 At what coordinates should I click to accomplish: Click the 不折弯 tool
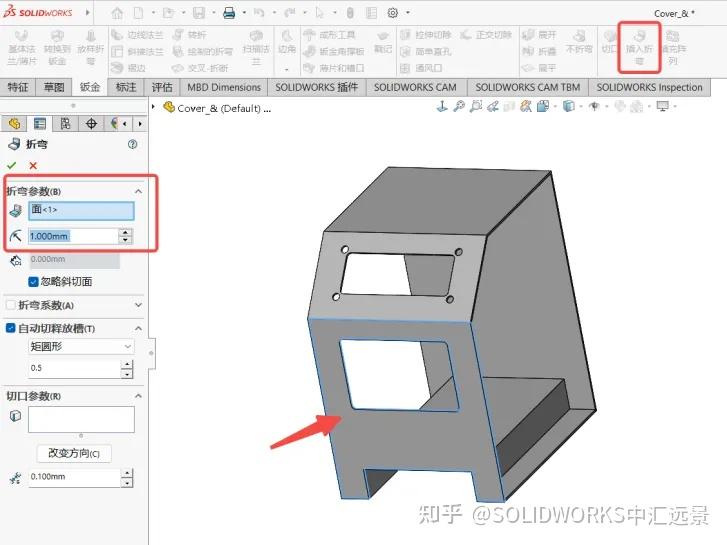tap(579, 42)
